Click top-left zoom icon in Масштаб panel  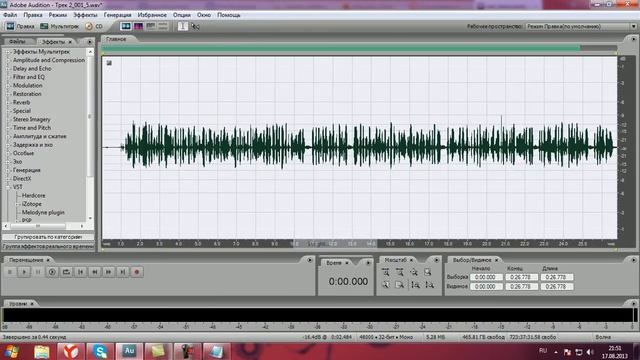click(386, 272)
